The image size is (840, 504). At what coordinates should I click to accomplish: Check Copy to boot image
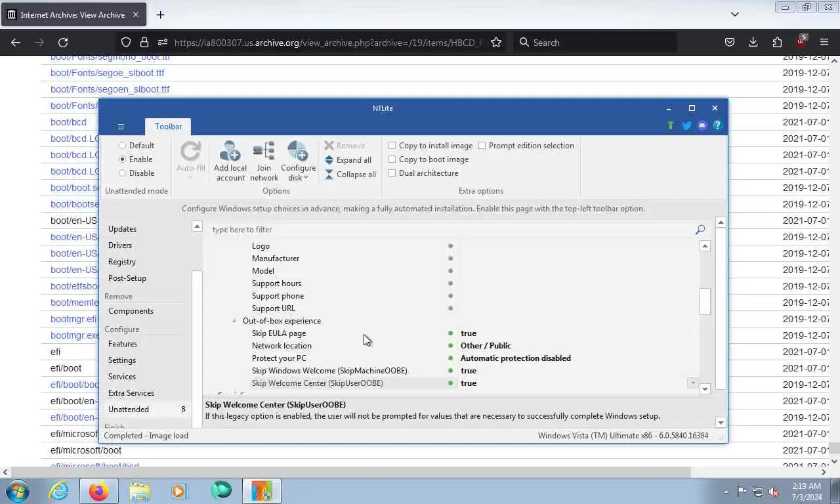coord(429,159)
